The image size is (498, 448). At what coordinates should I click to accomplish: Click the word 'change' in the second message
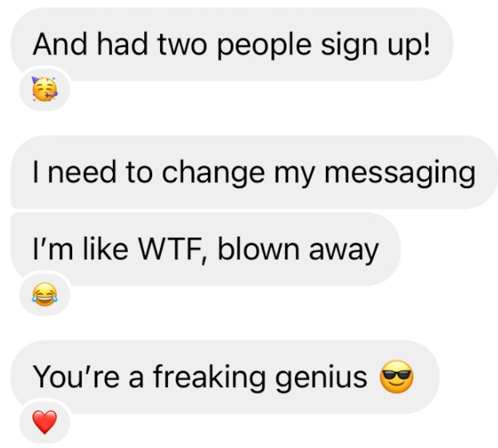(213, 174)
